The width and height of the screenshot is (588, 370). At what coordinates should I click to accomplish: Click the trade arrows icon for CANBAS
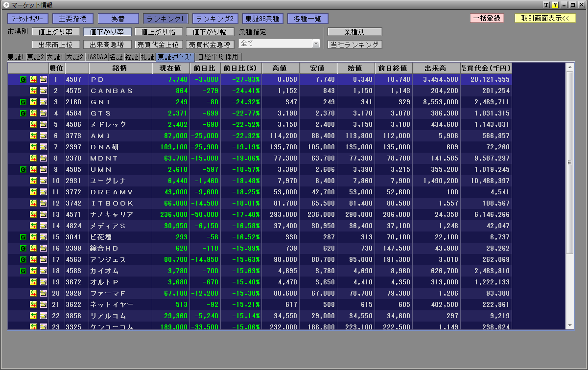33,91
